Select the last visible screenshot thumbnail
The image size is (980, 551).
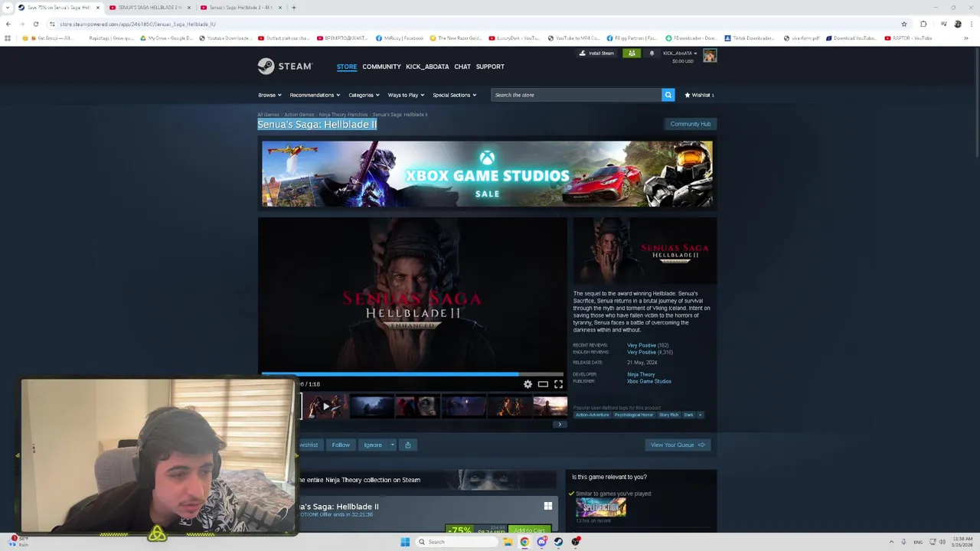tap(550, 406)
